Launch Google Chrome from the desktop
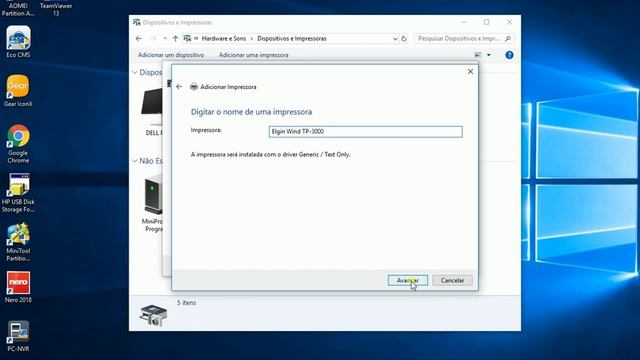The height and width of the screenshot is (360, 640). point(18,144)
